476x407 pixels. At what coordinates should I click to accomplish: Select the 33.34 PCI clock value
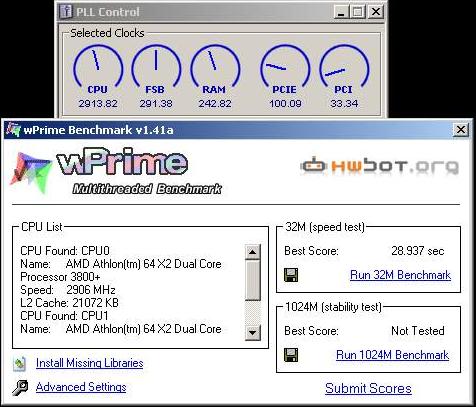(344, 103)
